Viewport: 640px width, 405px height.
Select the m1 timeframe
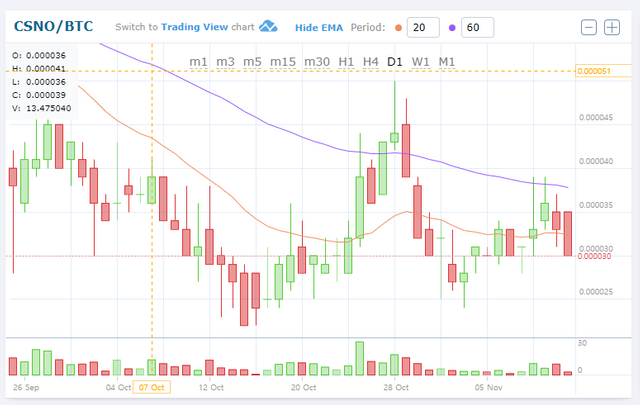click(198, 62)
